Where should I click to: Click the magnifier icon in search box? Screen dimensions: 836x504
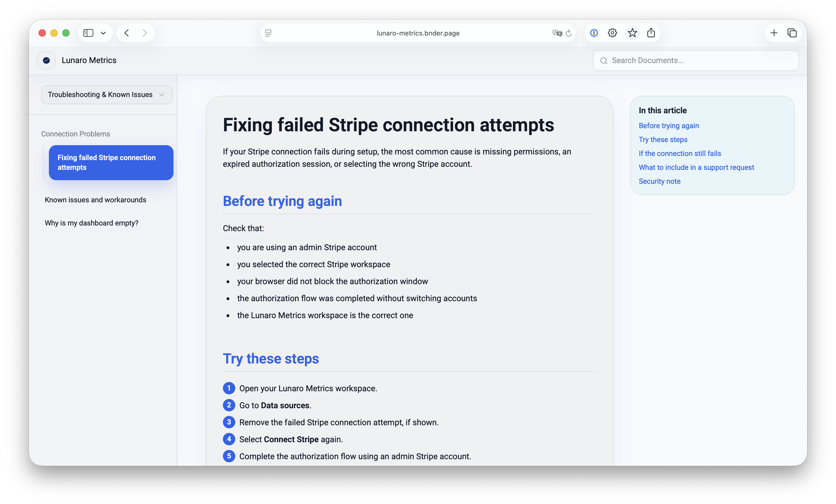tap(604, 61)
